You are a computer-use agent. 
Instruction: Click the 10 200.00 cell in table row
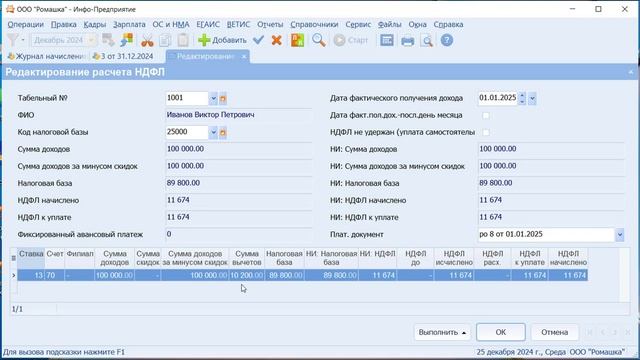pyautogui.click(x=247, y=276)
